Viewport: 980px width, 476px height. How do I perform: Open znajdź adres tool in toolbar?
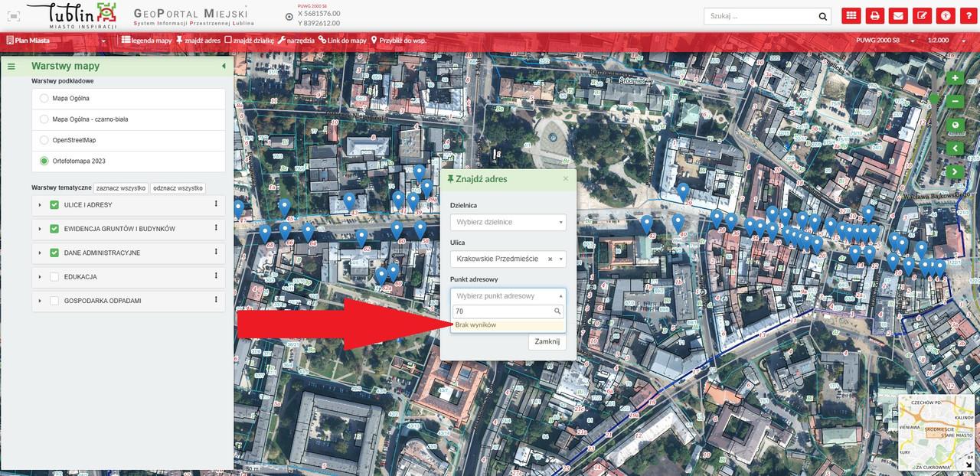pos(198,40)
